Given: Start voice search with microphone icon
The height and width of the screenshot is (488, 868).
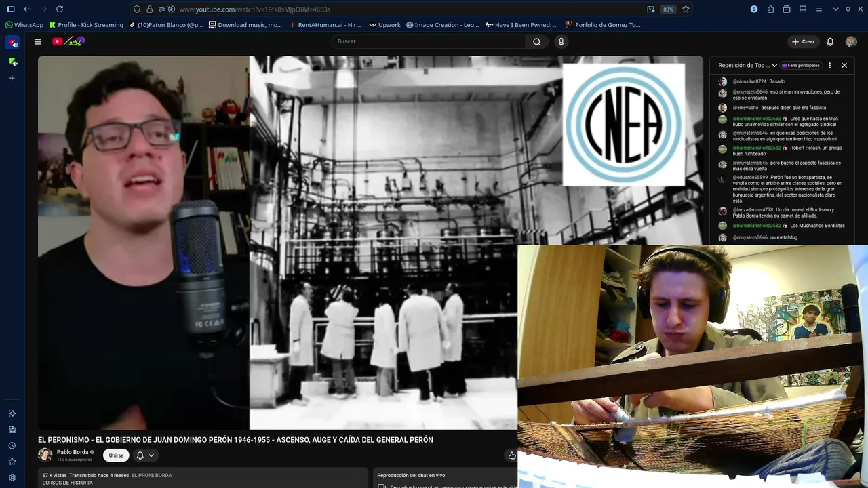Looking at the screenshot, I should pyautogui.click(x=561, y=41).
